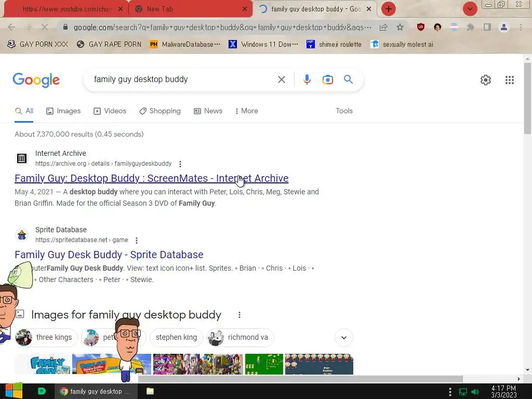This screenshot has height=399, width=532.
Task: Open the green app in the taskbar
Action: click(x=42, y=391)
